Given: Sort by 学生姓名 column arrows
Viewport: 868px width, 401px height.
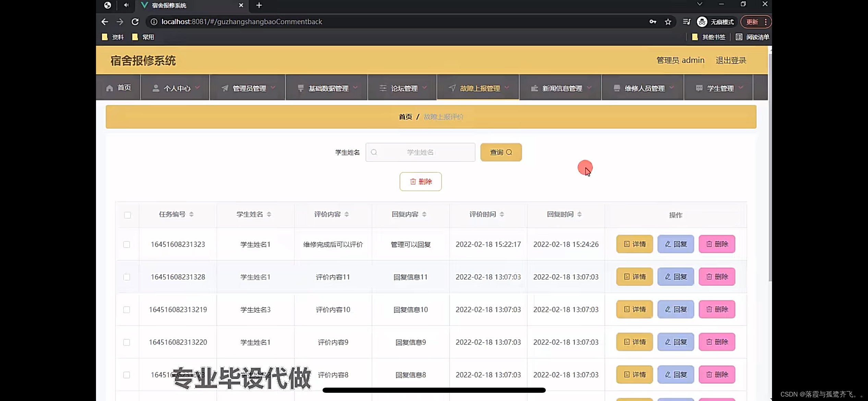Looking at the screenshot, I should coord(269,214).
